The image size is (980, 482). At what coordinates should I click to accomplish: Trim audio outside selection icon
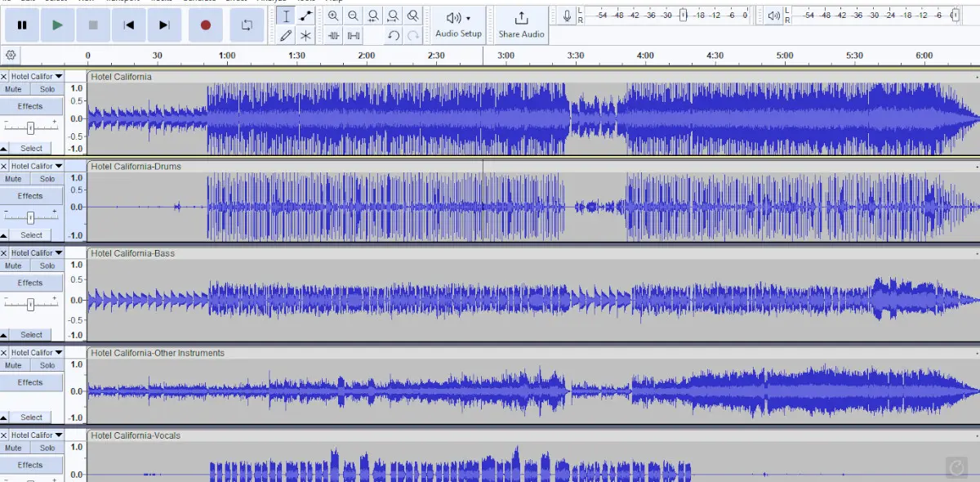tap(333, 36)
